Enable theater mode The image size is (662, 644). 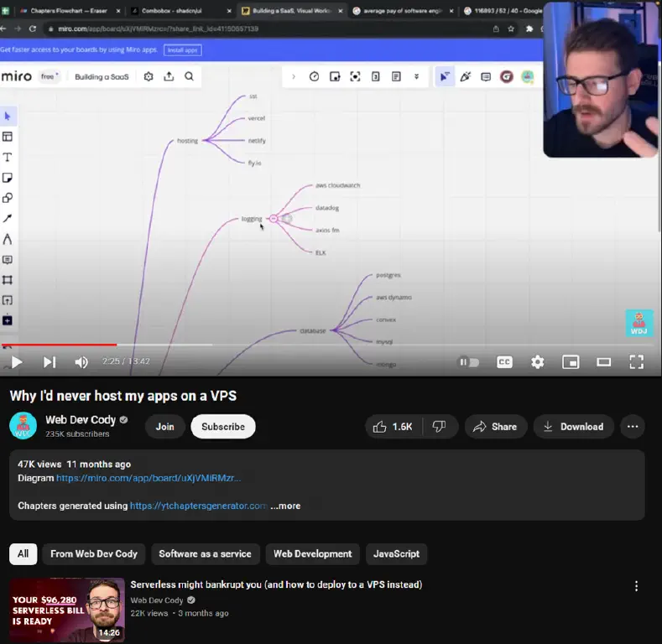point(604,362)
